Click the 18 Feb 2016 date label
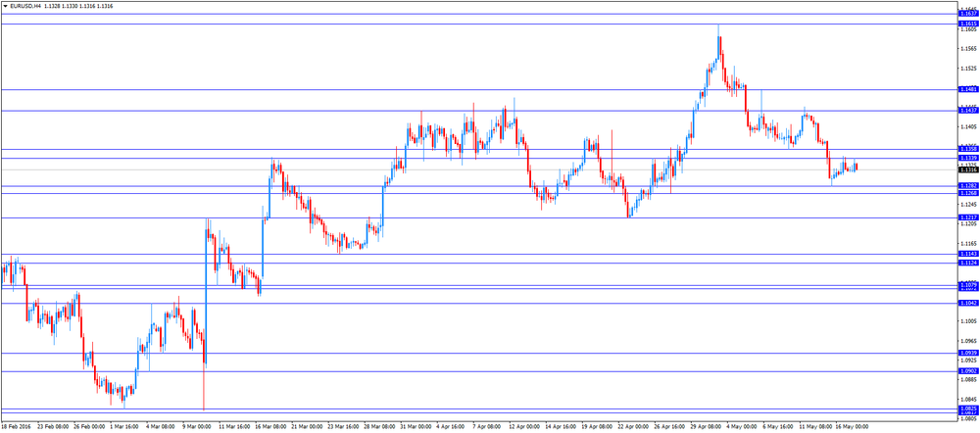The width and height of the screenshot is (980, 433). pyautogui.click(x=15, y=427)
